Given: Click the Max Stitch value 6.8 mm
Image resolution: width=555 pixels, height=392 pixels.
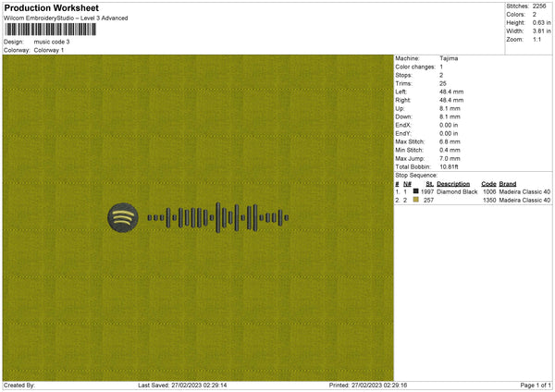Looking at the screenshot, I should [x=450, y=141].
